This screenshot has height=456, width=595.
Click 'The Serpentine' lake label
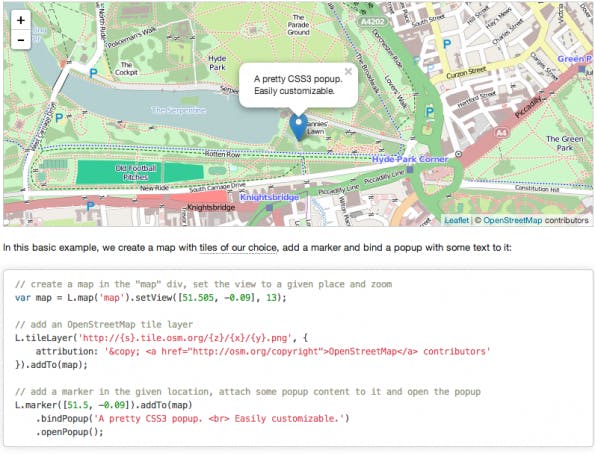179,110
